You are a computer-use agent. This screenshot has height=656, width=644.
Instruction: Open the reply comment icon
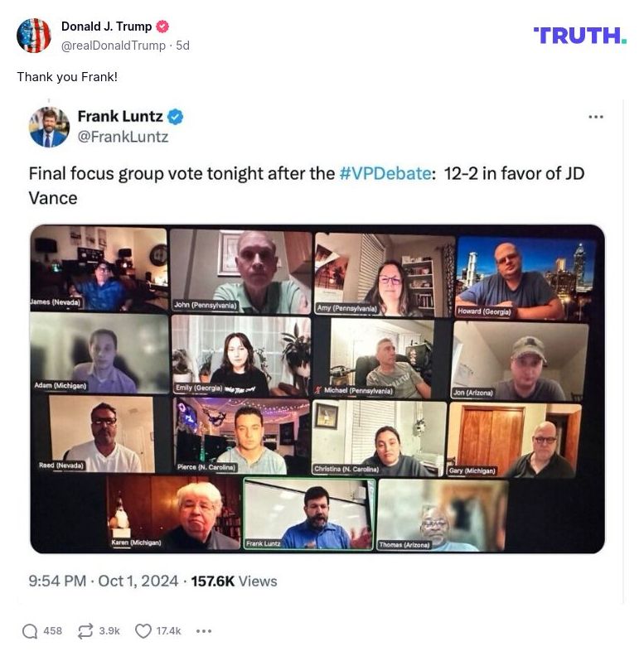click(x=30, y=631)
